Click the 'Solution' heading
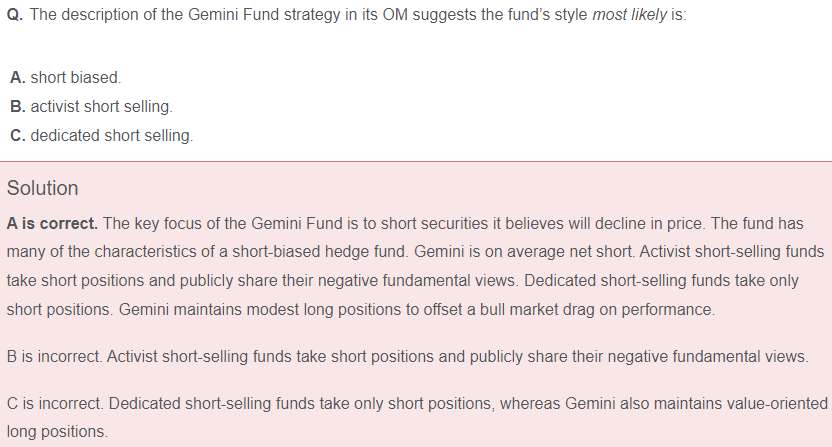 click(42, 188)
